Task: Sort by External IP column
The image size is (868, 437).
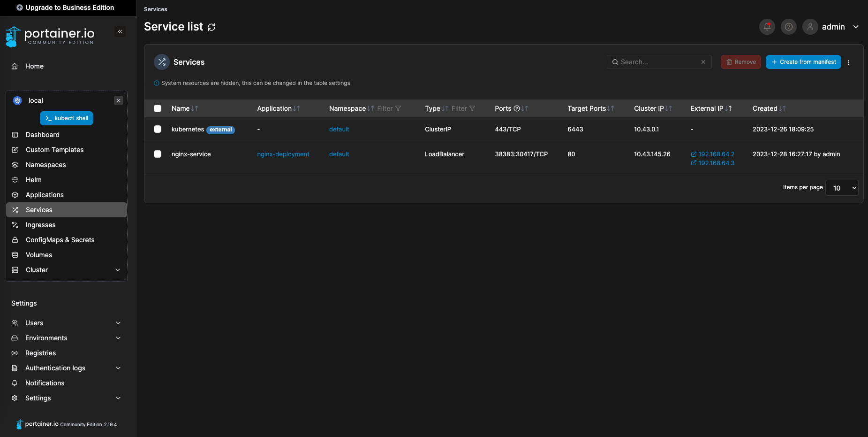Action: pyautogui.click(x=711, y=108)
